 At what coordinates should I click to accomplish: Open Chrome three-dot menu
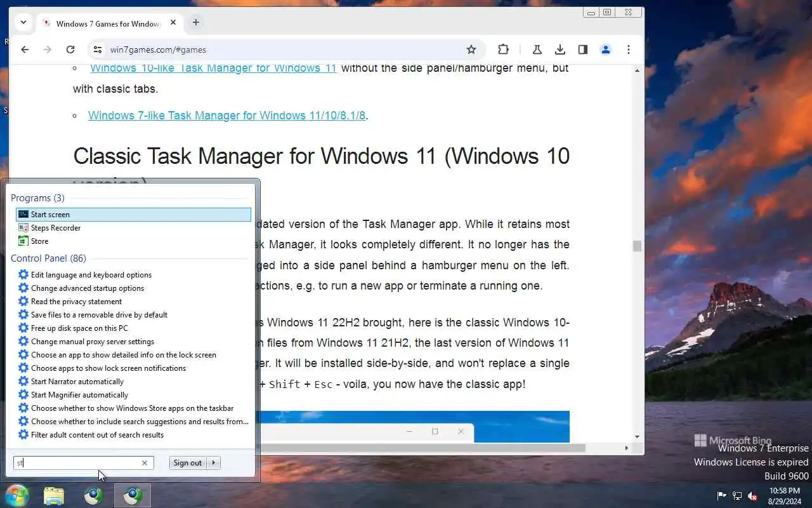click(x=628, y=50)
